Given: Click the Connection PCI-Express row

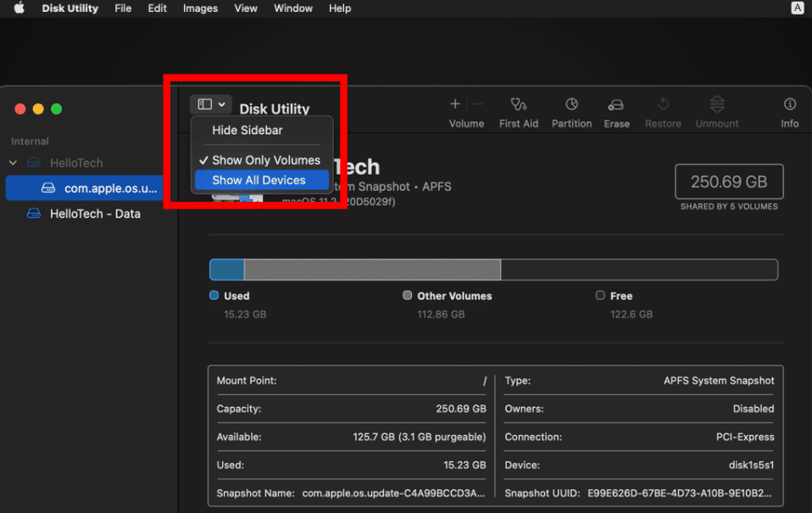Looking at the screenshot, I should tap(640, 437).
